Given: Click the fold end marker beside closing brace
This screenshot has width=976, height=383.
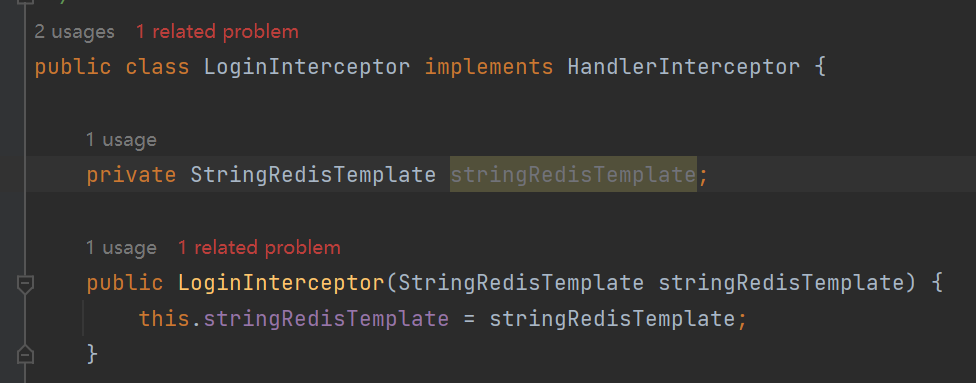Looking at the screenshot, I should tap(25, 354).
